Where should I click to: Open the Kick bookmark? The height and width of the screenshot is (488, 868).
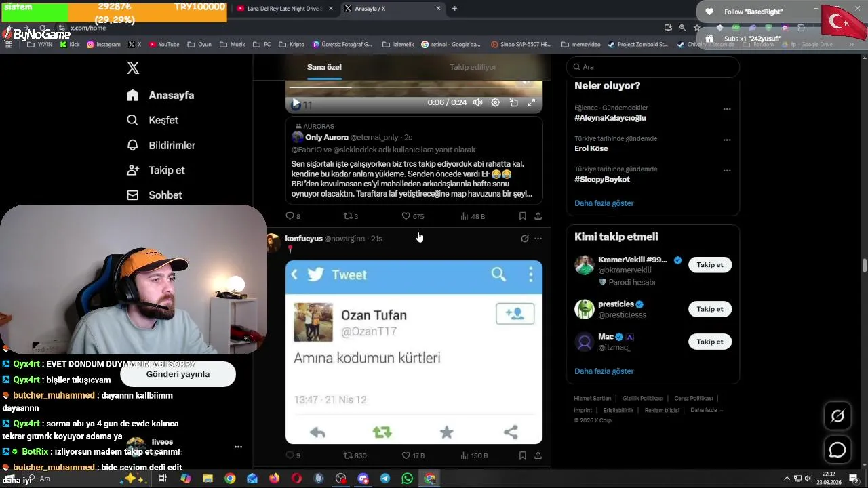pyautogui.click(x=70, y=45)
